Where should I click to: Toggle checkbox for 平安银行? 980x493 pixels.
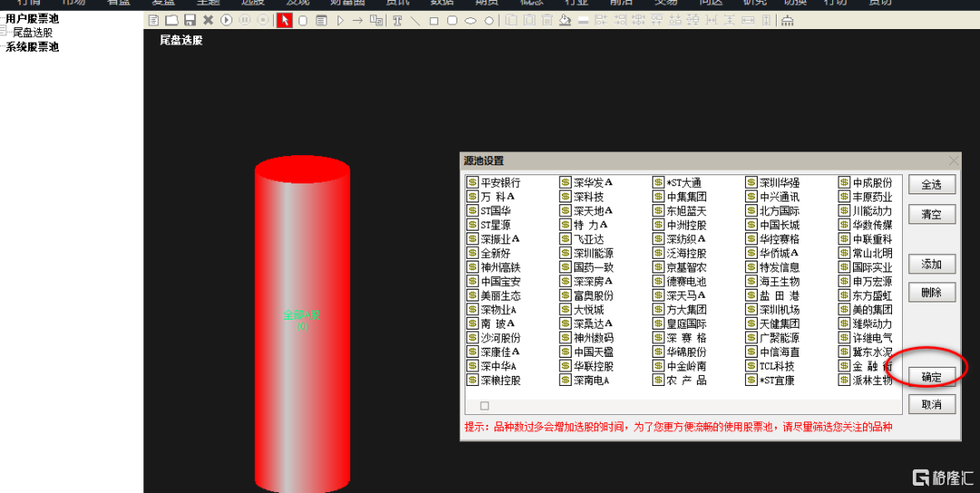(472, 182)
